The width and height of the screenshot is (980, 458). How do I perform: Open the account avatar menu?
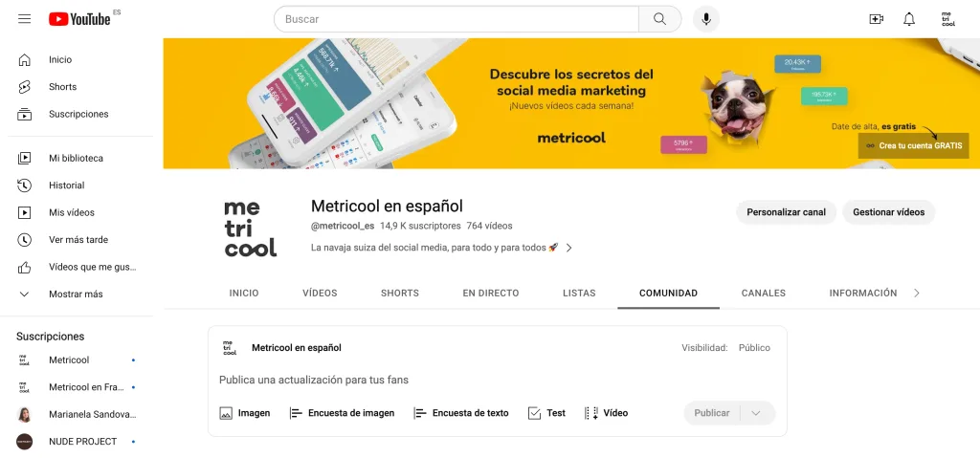(x=948, y=19)
